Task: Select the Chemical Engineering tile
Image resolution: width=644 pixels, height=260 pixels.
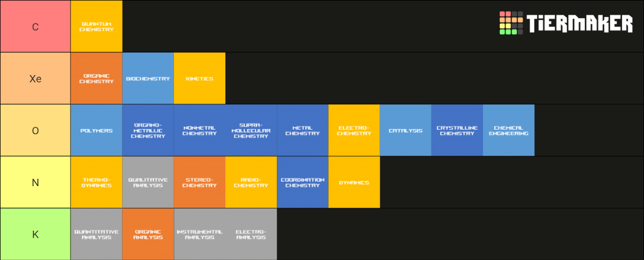Action: pos(508,130)
